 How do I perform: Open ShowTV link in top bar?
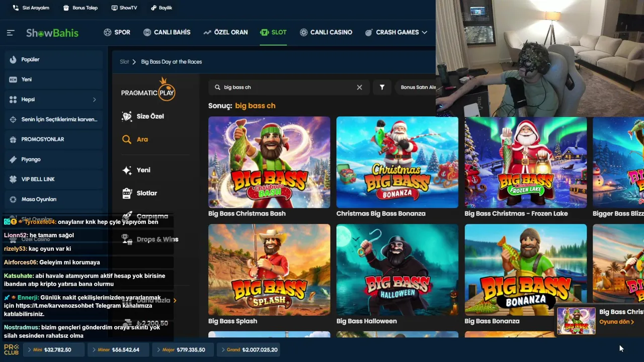coord(124,8)
